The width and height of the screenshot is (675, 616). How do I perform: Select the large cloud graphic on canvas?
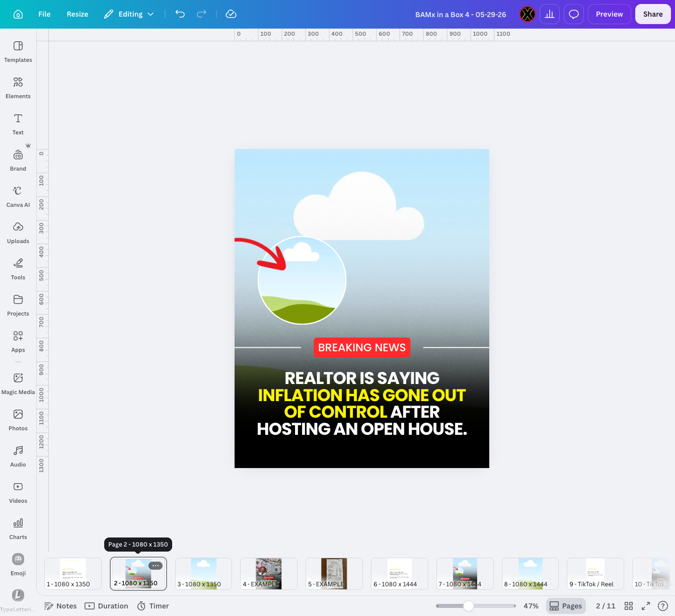coord(359,206)
